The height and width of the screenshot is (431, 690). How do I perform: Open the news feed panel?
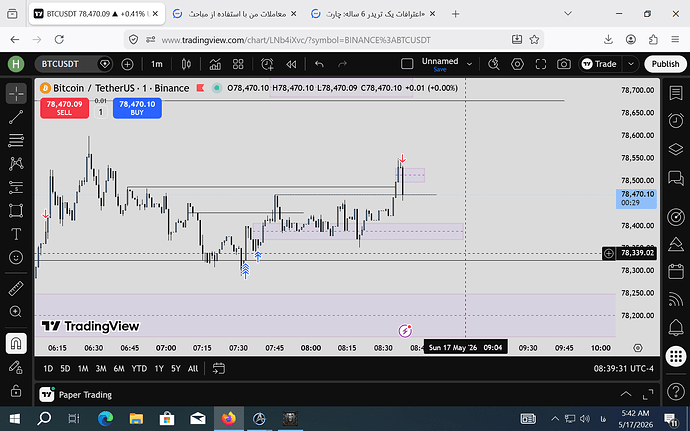[x=675, y=299]
